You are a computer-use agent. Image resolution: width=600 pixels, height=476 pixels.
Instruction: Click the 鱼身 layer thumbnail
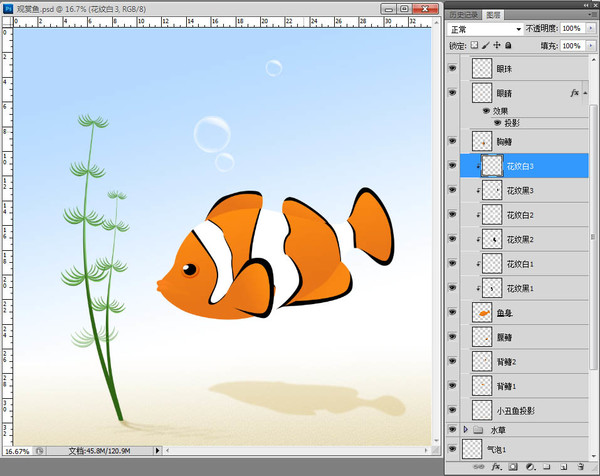(x=482, y=313)
